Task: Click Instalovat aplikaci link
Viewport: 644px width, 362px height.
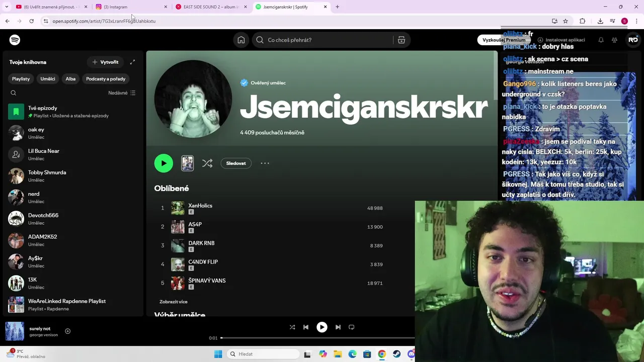Action: point(561,40)
